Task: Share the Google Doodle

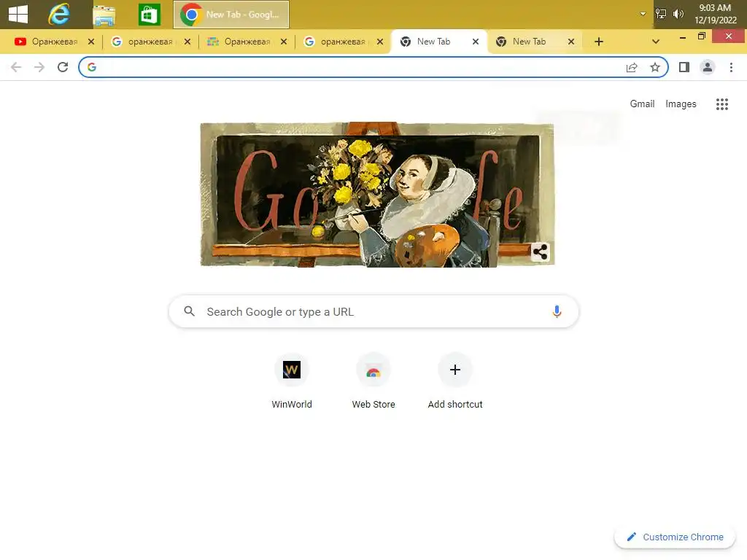Action: [x=541, y=252]
